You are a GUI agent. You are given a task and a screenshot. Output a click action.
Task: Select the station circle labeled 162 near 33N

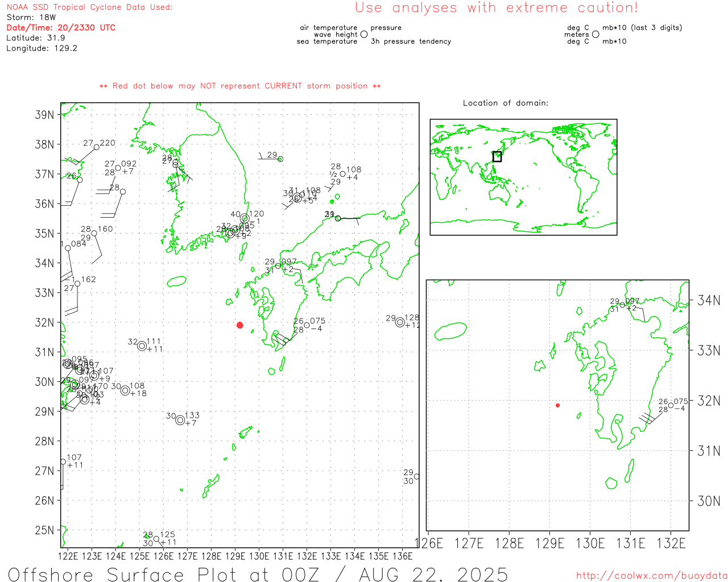(77, 284)
